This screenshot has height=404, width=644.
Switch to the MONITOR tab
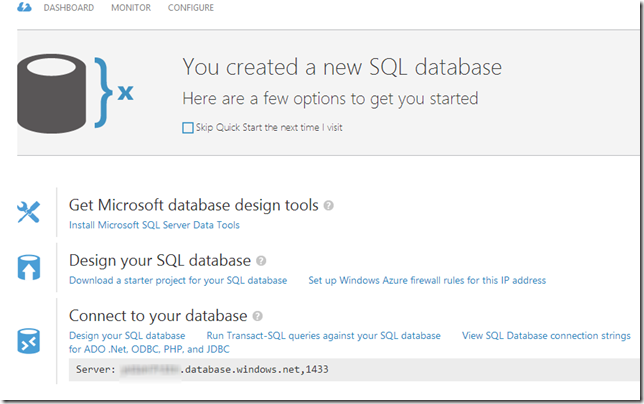[x=131, y=8]
